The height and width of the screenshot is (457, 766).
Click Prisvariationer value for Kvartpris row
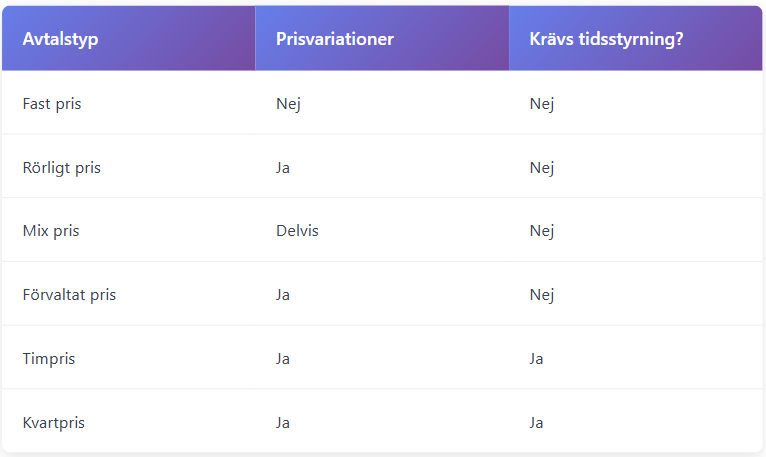(x=283, y=423)
